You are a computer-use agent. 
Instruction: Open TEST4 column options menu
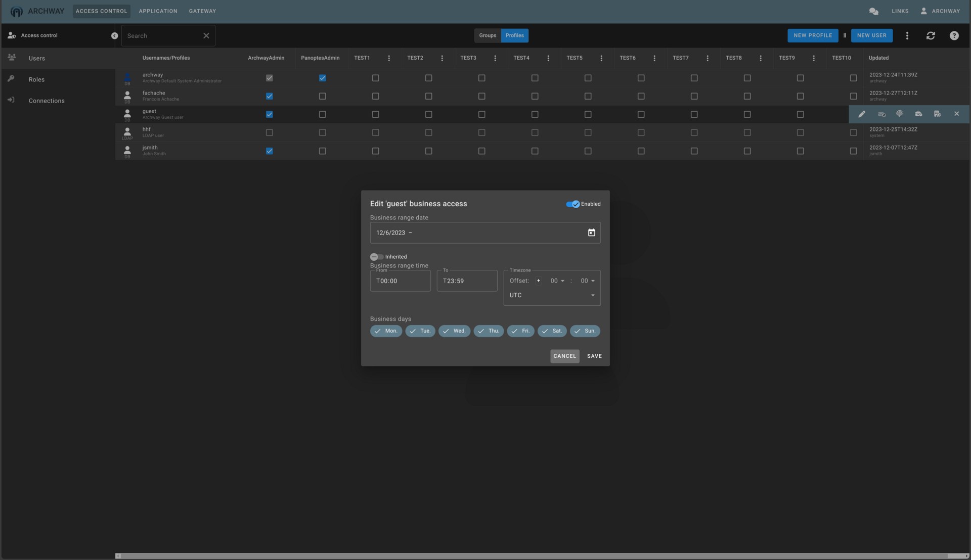(548, 58)
